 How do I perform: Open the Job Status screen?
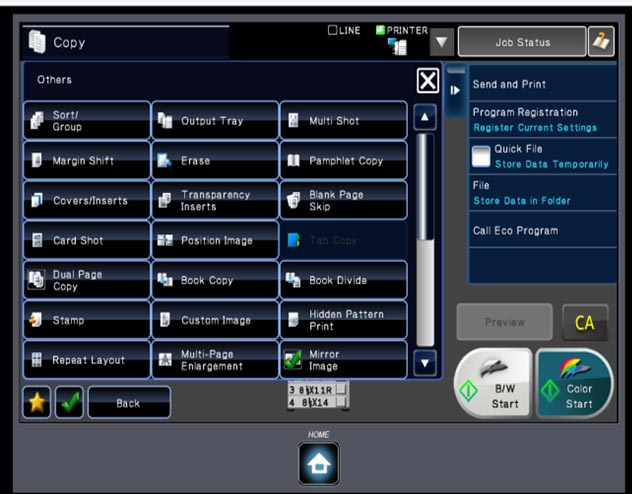pyautogui.click(x=522, y=42)
